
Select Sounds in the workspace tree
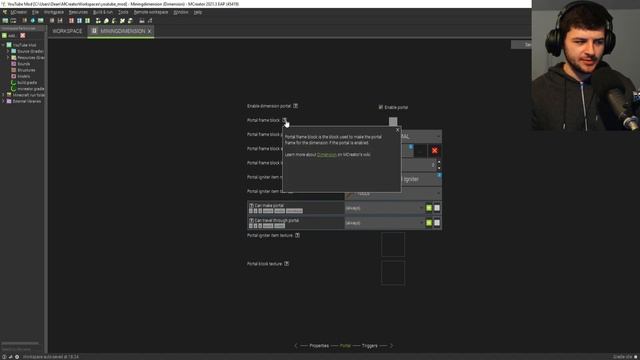(x=23, y=64)
